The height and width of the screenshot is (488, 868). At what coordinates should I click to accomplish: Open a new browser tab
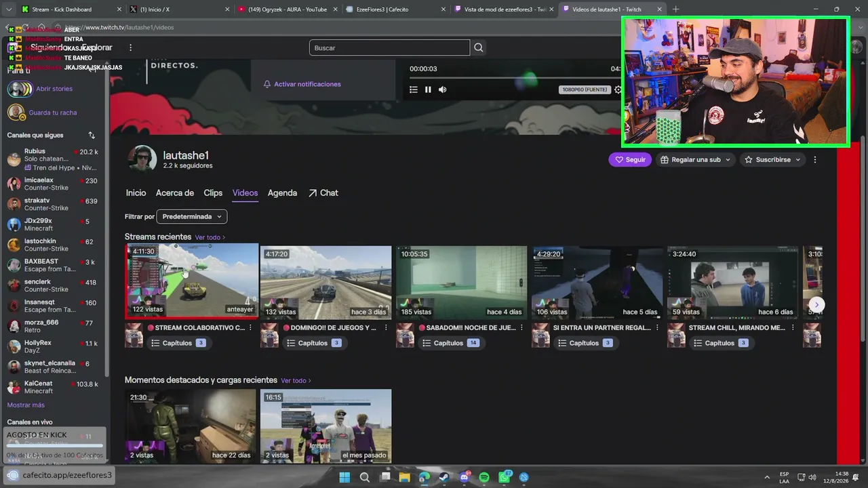[x=675, y=9]
